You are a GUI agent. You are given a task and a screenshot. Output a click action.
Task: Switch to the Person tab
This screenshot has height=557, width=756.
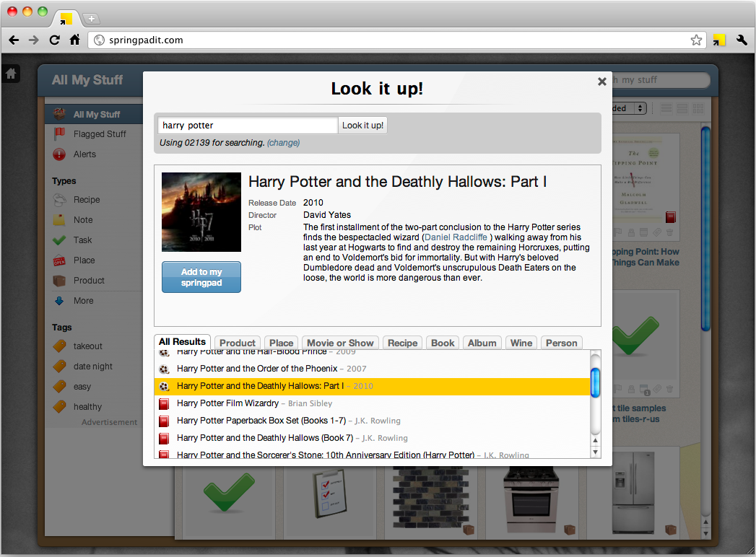tap(562, 343)
